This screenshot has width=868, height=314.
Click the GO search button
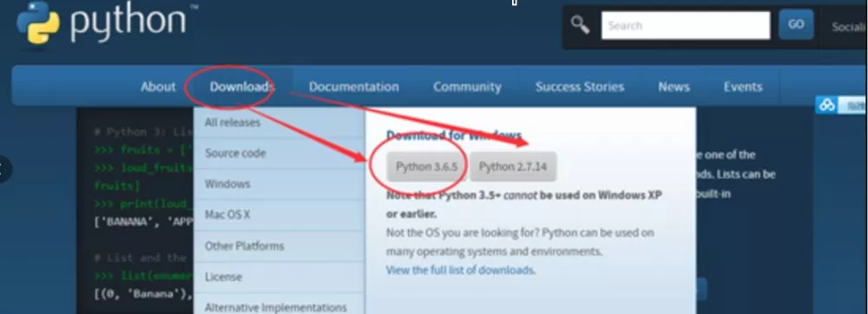click(x=796, y=24)
